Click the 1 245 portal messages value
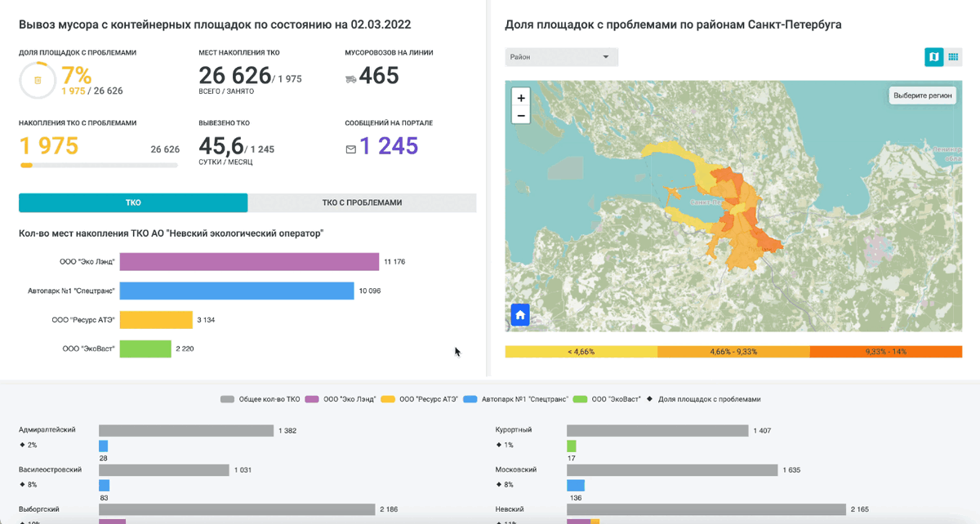 [x=389, y=146]
